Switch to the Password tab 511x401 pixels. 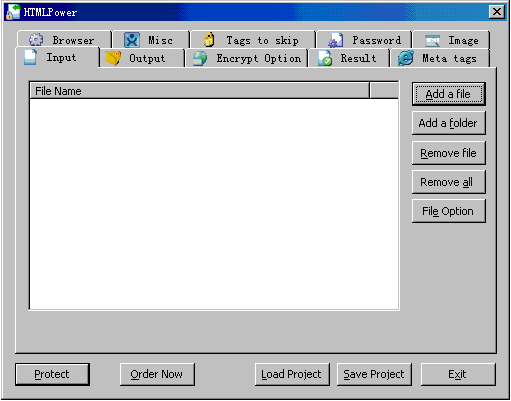[x=364, y=40]
